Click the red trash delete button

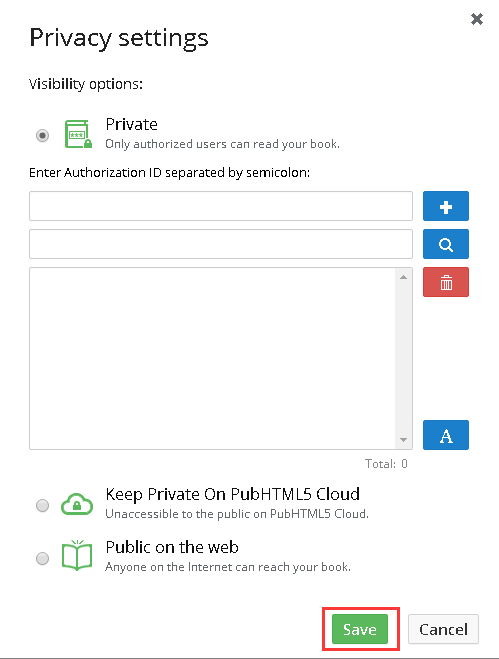446,282
